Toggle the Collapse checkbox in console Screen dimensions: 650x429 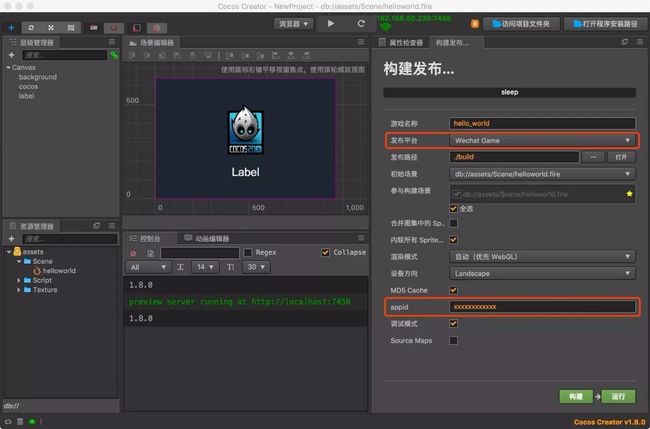[326, 253]
